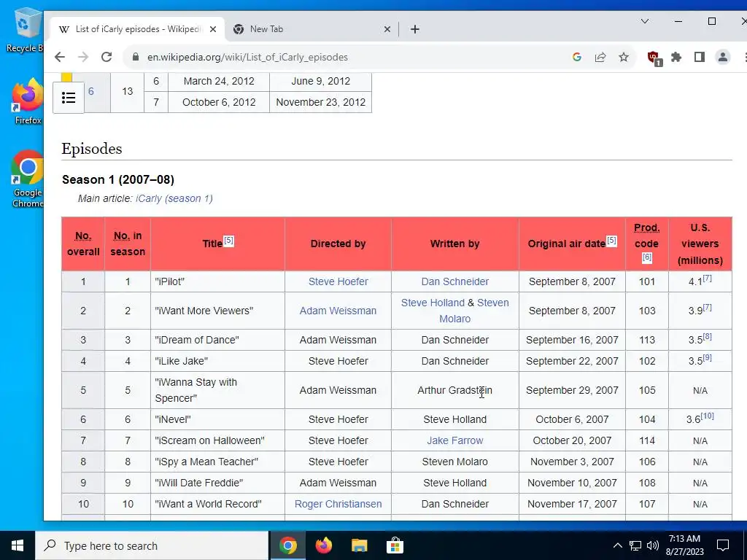Image resolution: width=747 pixels, height=560 pixels.
Task: Share this page using share icon
Action: pos(600,57)
